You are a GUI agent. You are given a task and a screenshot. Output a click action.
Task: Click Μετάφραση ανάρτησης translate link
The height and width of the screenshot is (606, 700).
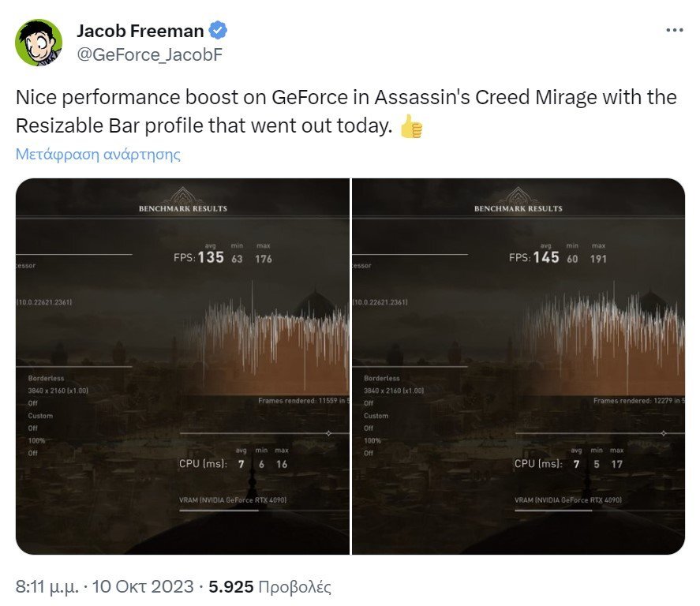pos(98,154)
